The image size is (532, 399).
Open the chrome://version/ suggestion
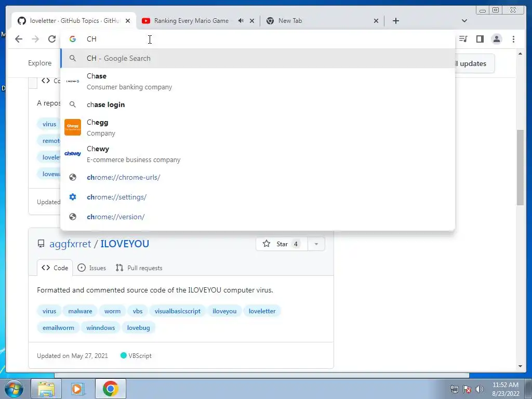click(x=258, y=217)
